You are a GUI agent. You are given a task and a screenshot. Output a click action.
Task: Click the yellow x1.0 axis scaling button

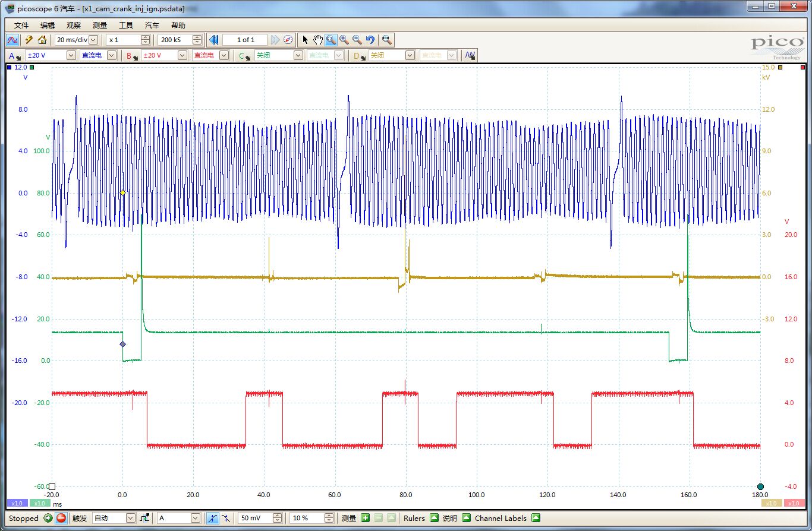(771, 503)
